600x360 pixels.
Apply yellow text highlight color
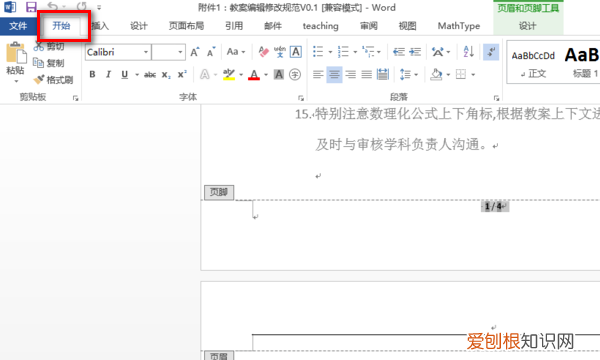[229, 74]
